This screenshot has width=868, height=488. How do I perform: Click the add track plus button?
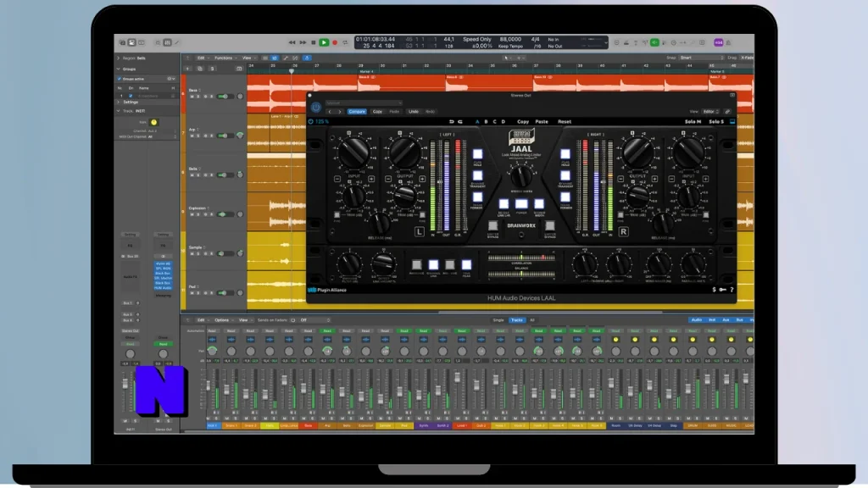tap(188, 69)
